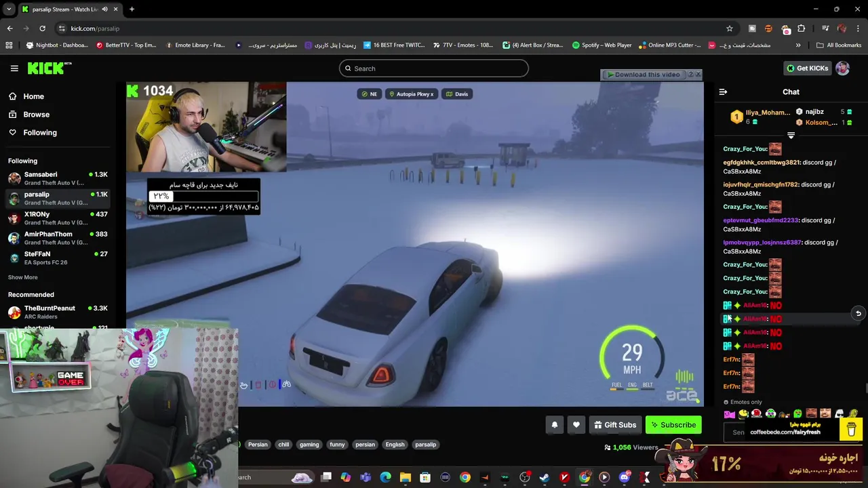Viewport: 868px width, 488px height.
Task: Expand the gift leaderboard in chat
Action: click(x=791, y=136)
